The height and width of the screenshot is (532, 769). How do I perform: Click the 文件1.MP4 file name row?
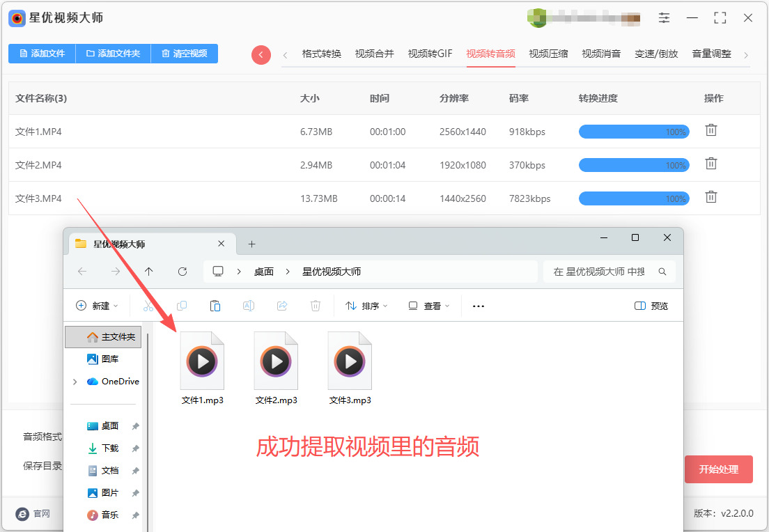click(384, 132)
